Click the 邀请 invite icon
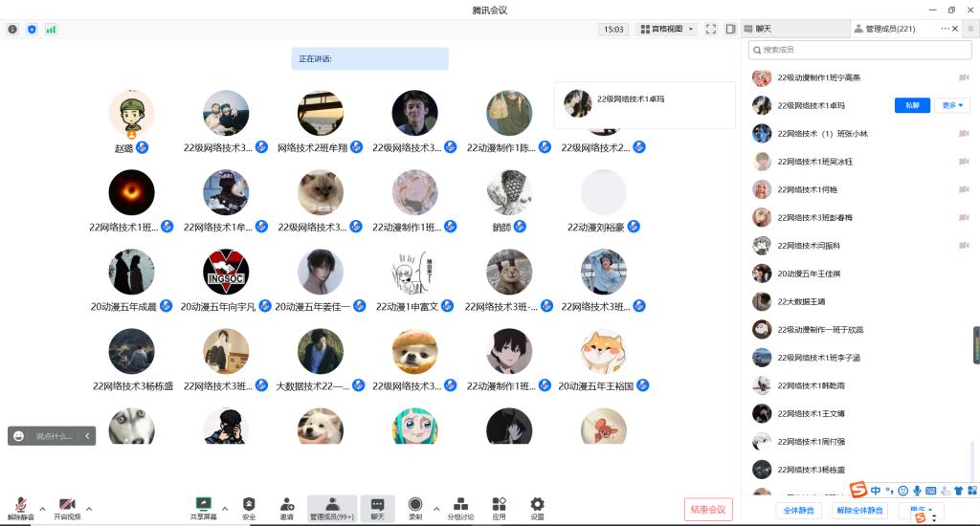 (x=287, y=507)
